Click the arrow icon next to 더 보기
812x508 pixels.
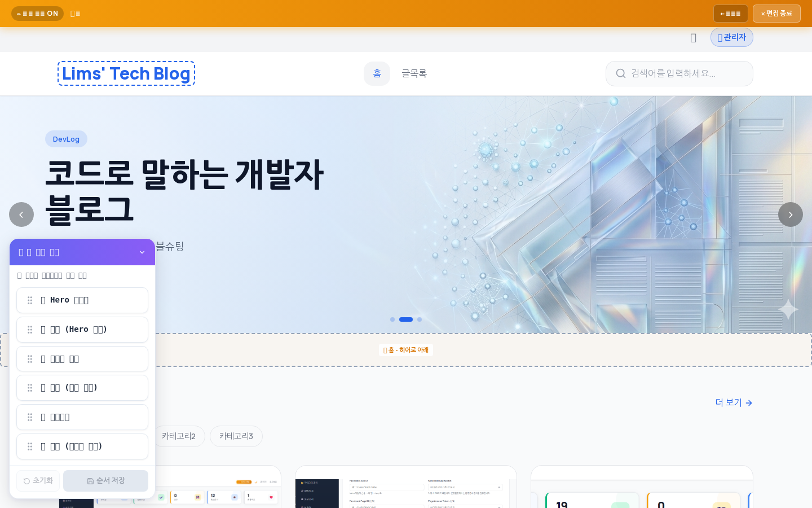point(749,403)
